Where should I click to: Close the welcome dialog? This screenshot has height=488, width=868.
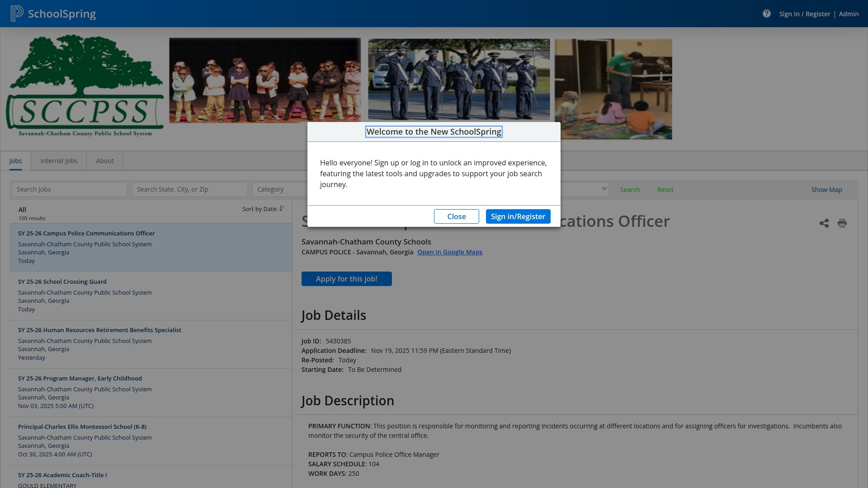457,216
